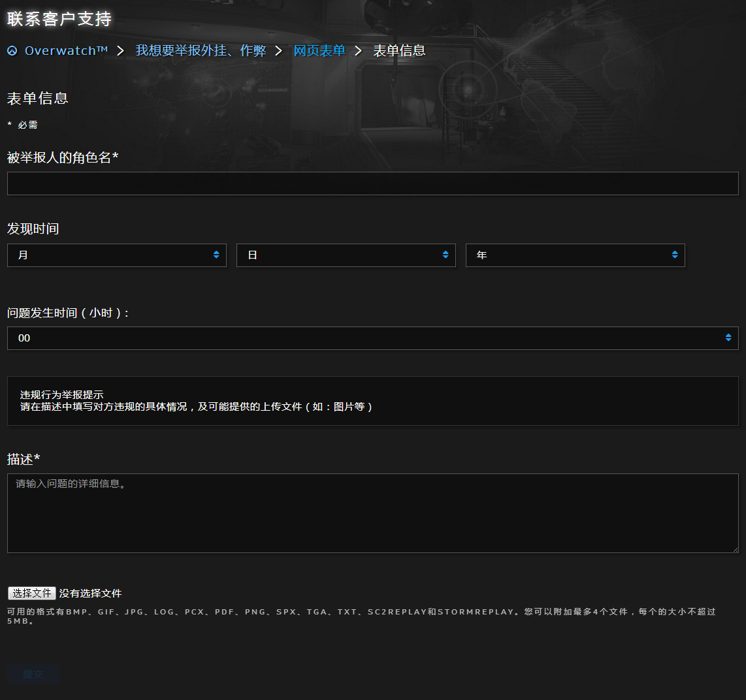This screenshot has width=746, height=700.
Task: Click the Overwatch circular logo icon
Action: tap(11, 50)
